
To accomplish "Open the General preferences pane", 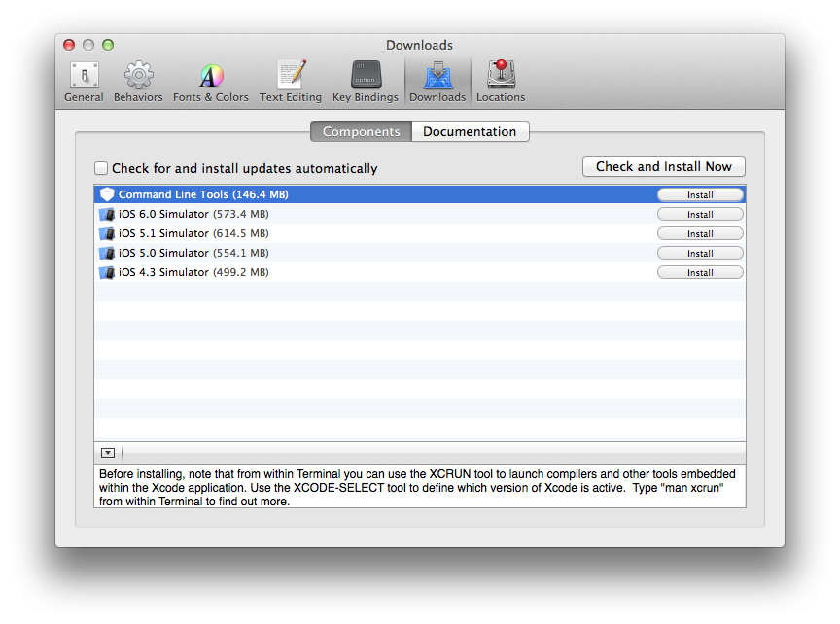I will (85, 82).
